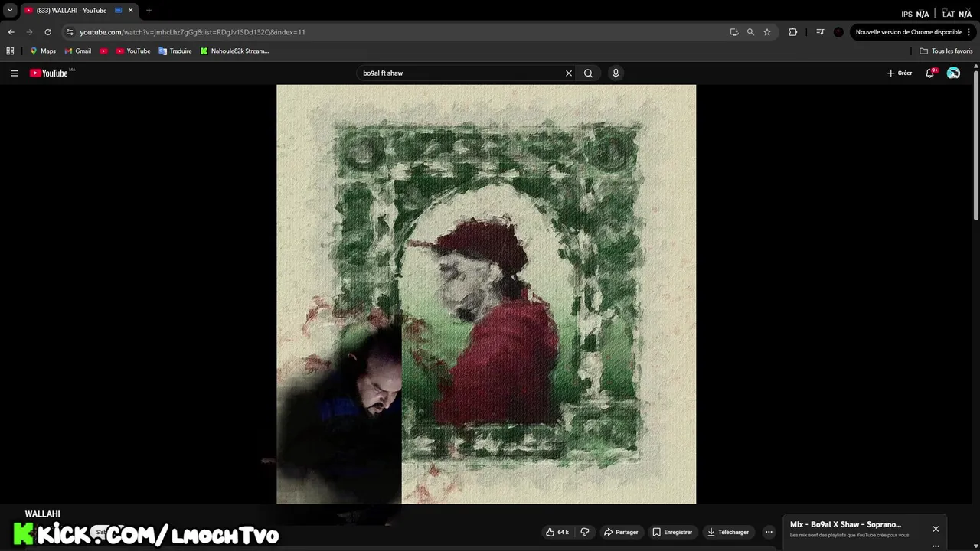Open the Créer menu
980x551 pixels.
[x=900, y=73]
